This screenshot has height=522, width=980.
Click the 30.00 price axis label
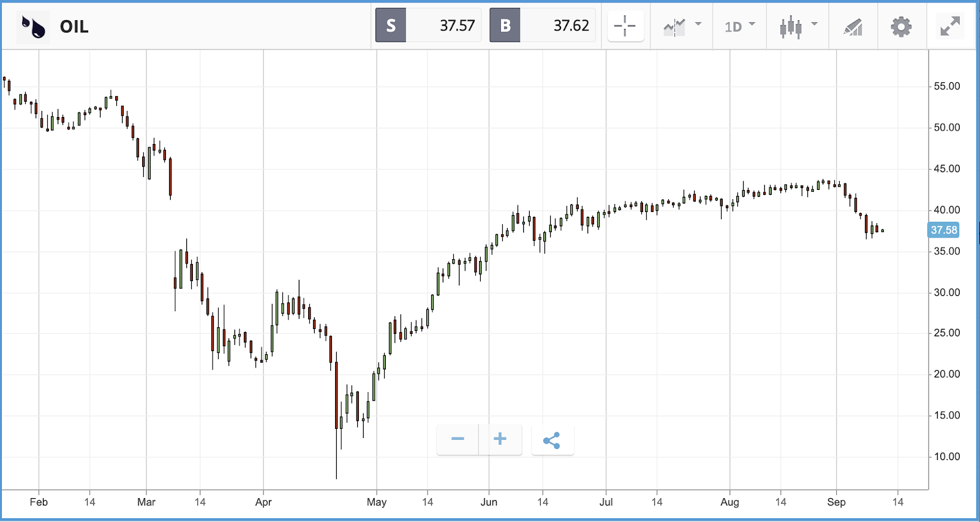tap(947, 292)
